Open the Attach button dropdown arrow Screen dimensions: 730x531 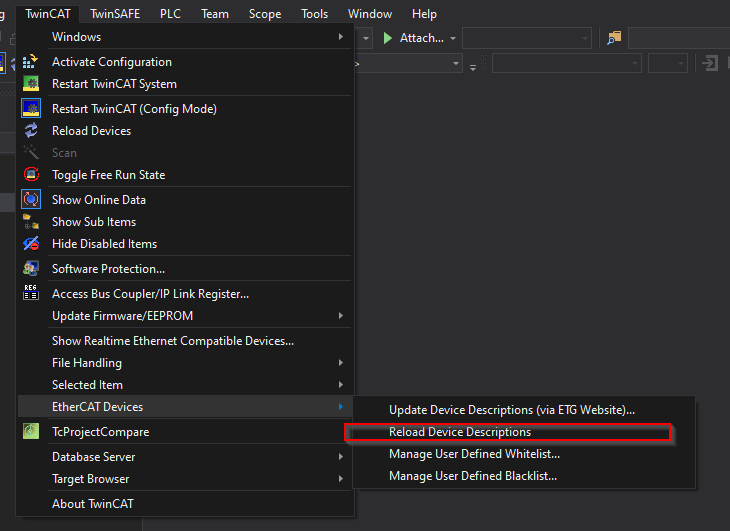(x=453, y=38)
